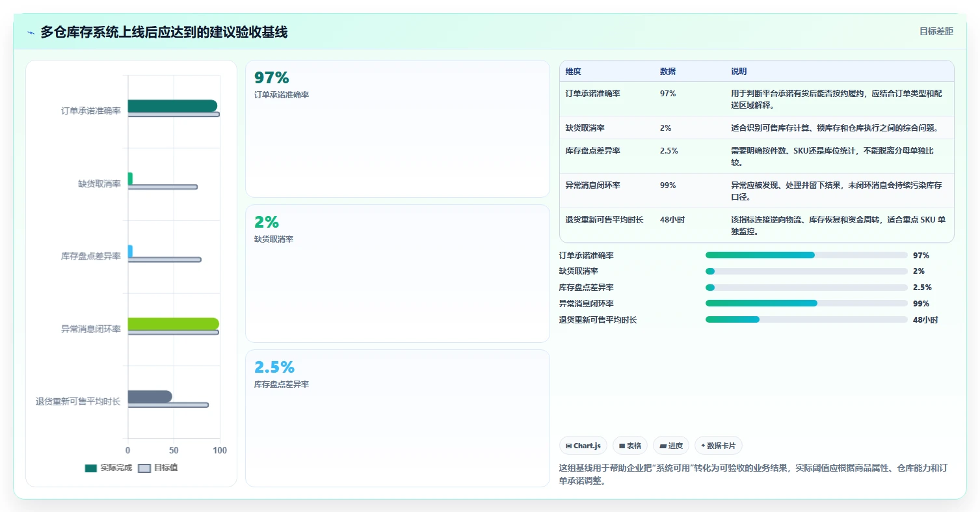Click the blue 库存盘点差异率 actual bar in the chart
Screen dimensions: 980x512
[x=130, y=251]
